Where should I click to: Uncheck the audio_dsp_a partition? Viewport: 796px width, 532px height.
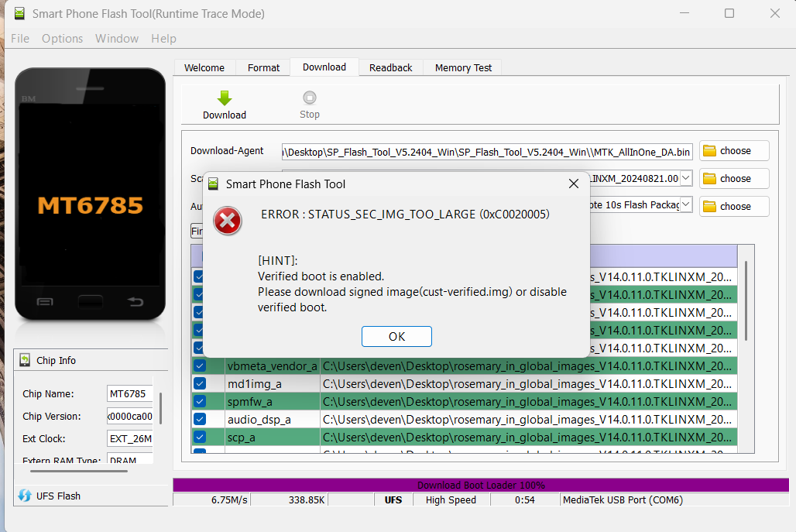tap(200, 419)
